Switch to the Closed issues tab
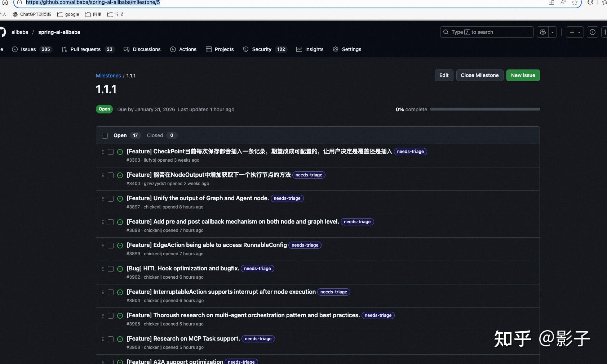 (155, 135)
